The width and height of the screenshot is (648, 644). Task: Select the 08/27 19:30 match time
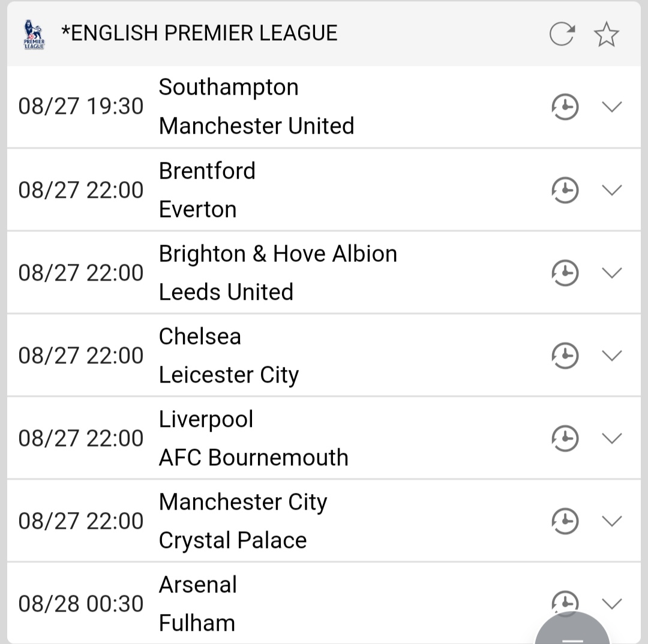(x=81, y=107)
